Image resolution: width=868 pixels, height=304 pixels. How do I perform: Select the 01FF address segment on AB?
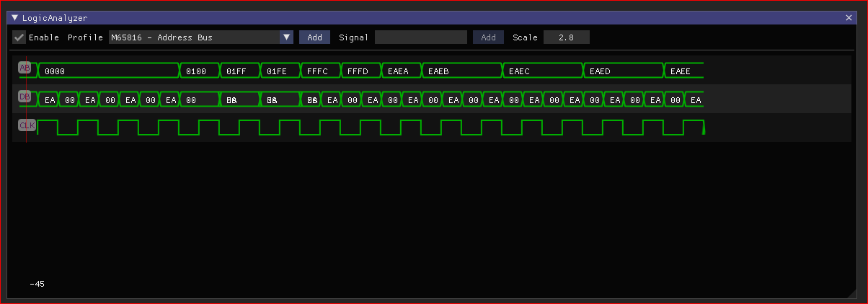tap(239, 71)
